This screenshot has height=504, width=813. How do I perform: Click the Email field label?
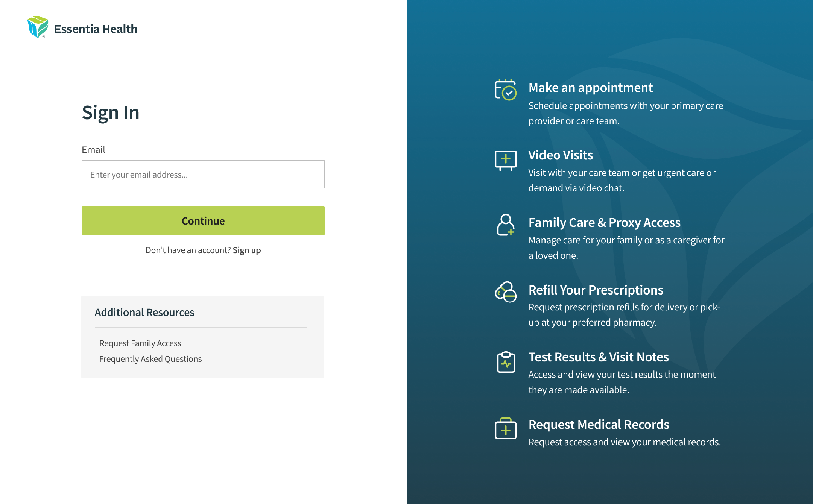93,150
